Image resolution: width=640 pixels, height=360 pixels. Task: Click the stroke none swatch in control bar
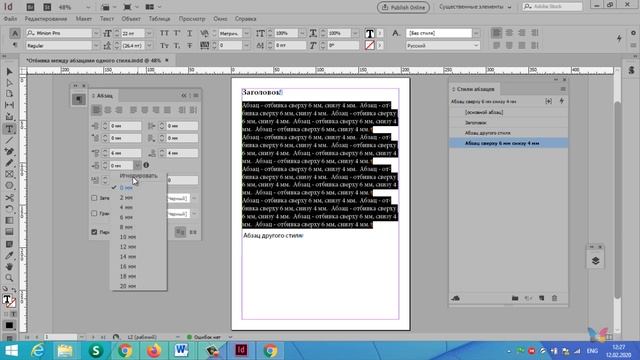pyautogui.click(x=370, y=45)
